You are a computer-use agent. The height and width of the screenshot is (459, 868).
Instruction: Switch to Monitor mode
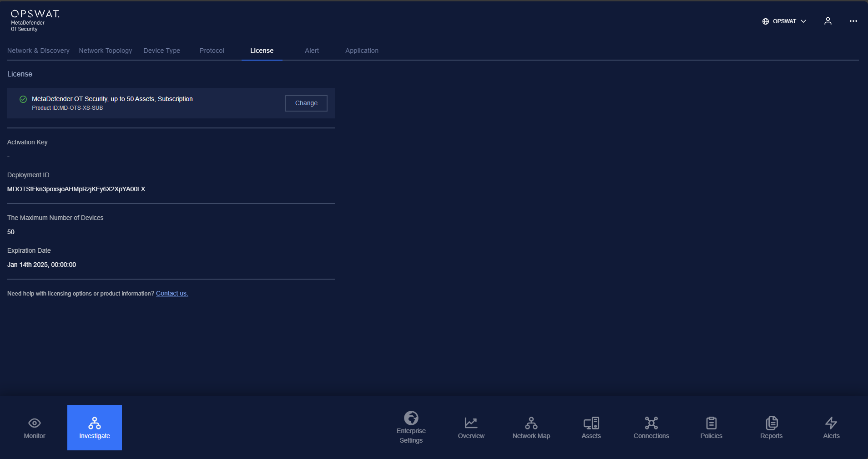[35, 428]
